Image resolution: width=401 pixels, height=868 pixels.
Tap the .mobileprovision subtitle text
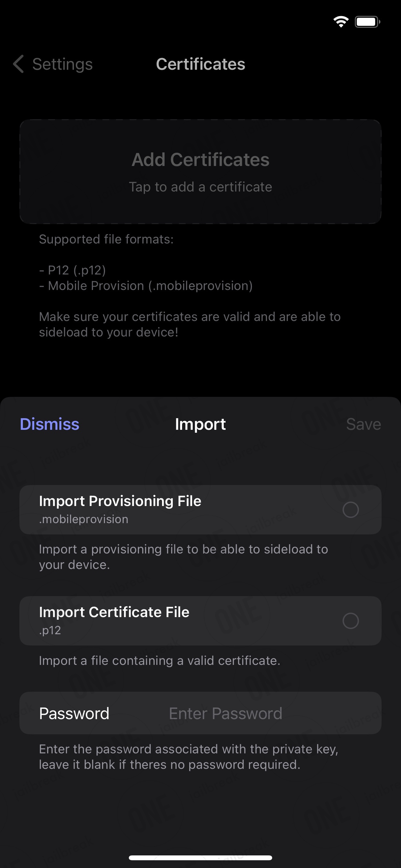point(84,519)
